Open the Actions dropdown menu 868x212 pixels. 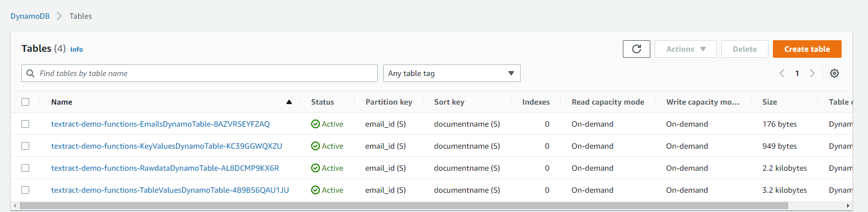(685, 49)
